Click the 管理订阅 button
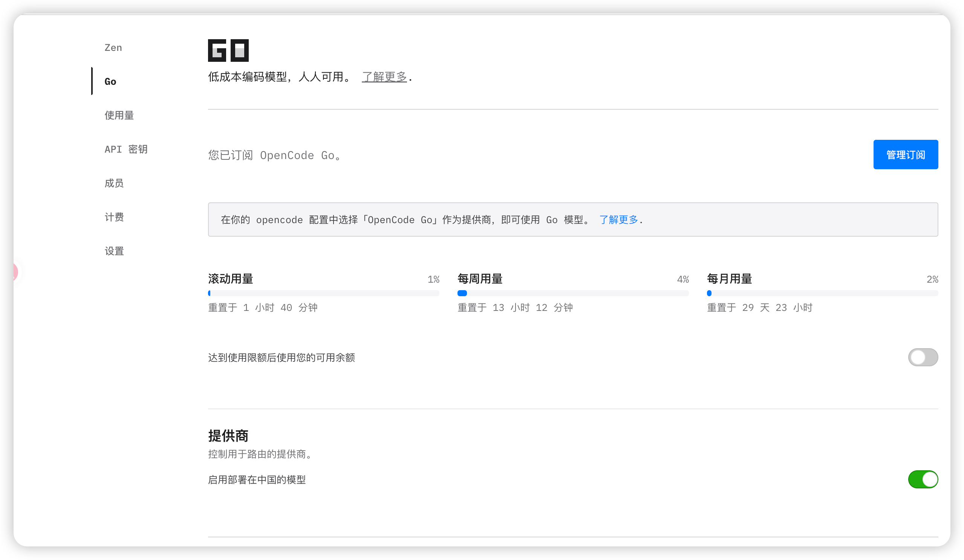 906,155
